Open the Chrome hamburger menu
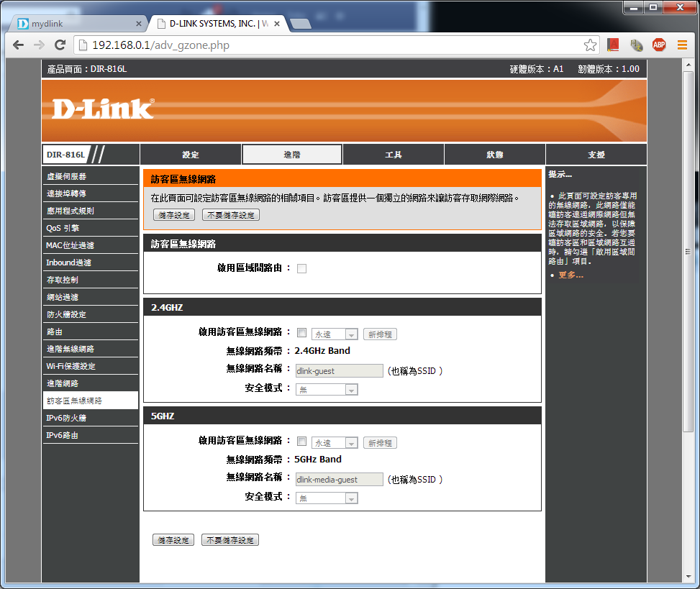Viewport: 700px width, 589px height. 682,45
